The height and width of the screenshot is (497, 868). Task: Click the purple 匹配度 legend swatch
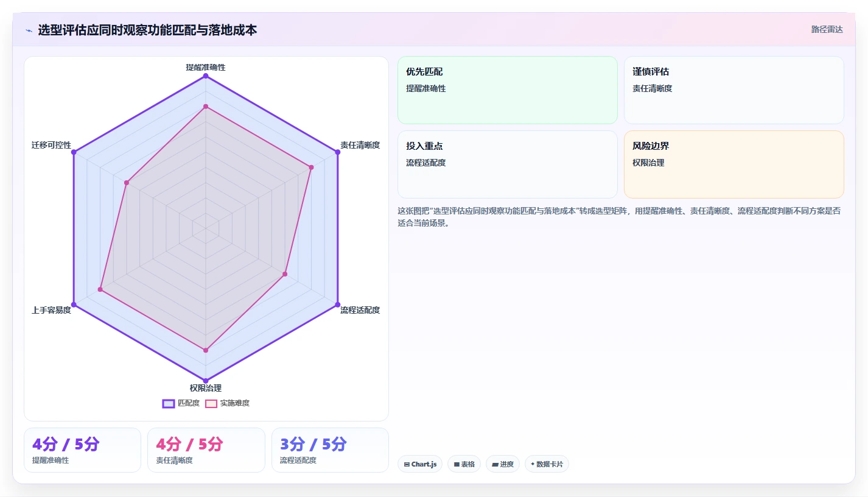pyautogui.click(x=169, y=403)
